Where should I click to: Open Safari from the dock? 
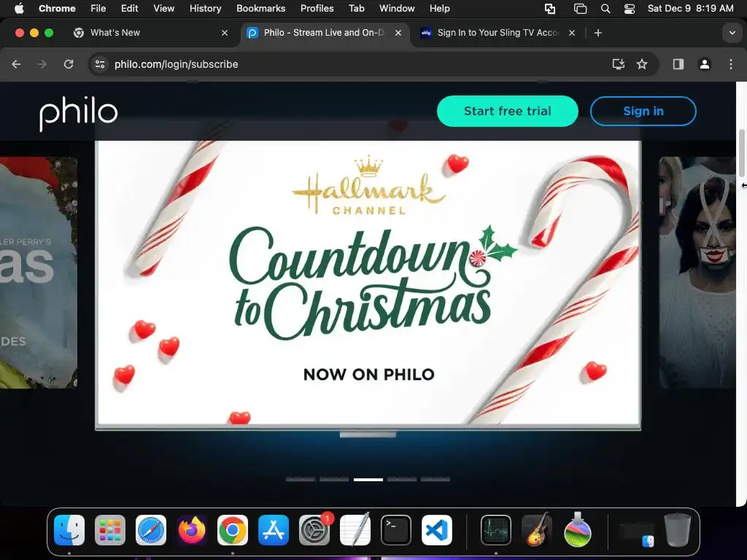click(x=151, y=530)
